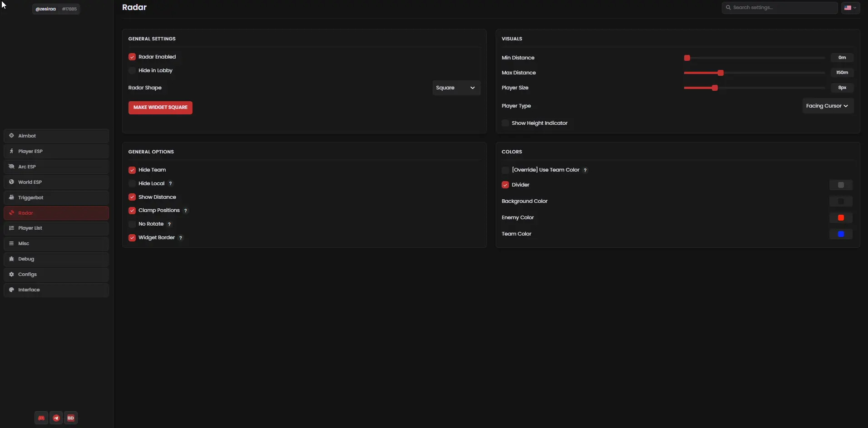This screenshot has width=868, height=428.
Task: Click the red BD icon button
Action: click(71, 418)
